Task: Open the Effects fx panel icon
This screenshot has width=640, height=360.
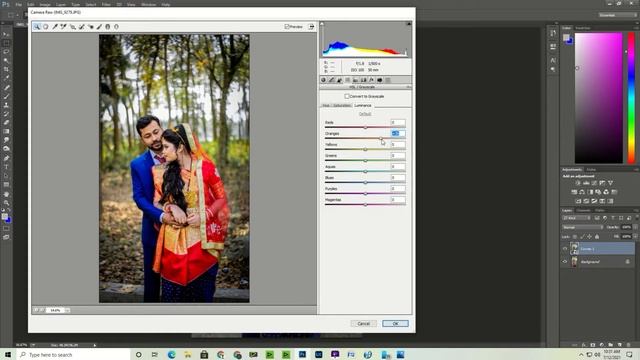Action: point(371,80)
